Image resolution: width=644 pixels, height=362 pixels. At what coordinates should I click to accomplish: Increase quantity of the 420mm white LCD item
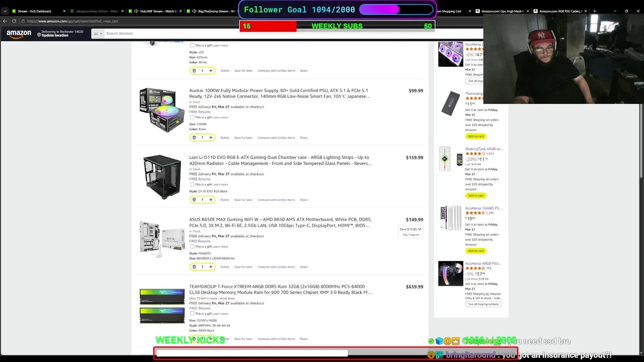pyautogui.click(x=211, y=71)
